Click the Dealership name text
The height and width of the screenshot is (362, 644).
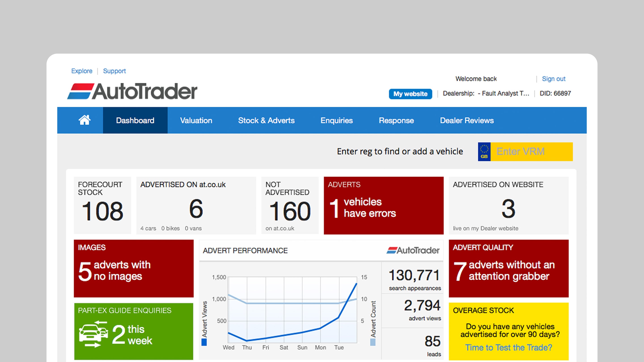tap(486, 93)
